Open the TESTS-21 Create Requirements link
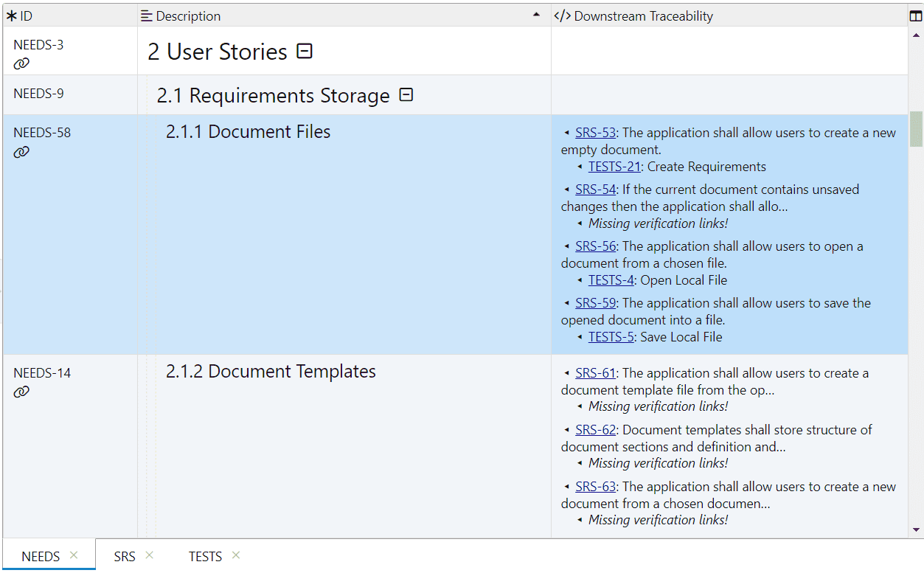Viewport: 924px width, 573px height. pyautogui.click(x=614, y=167)
